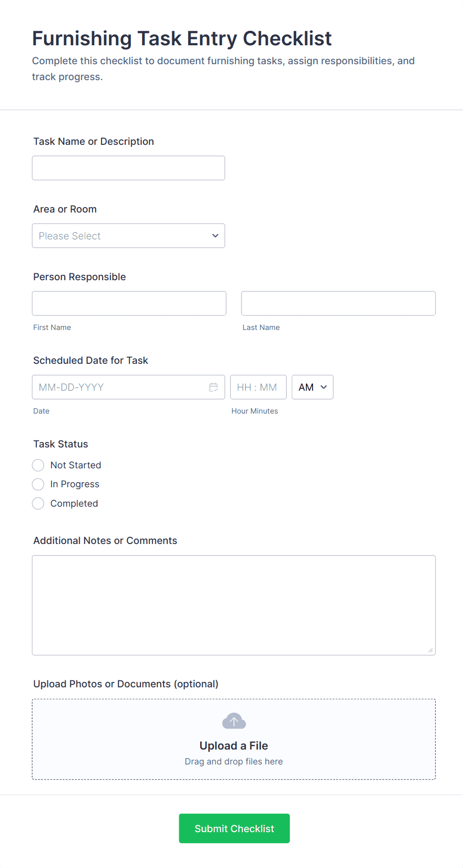Open the Area or Room dropdown
The width and height of the screenshot is (463, 868).
click(x=128, y=236)
